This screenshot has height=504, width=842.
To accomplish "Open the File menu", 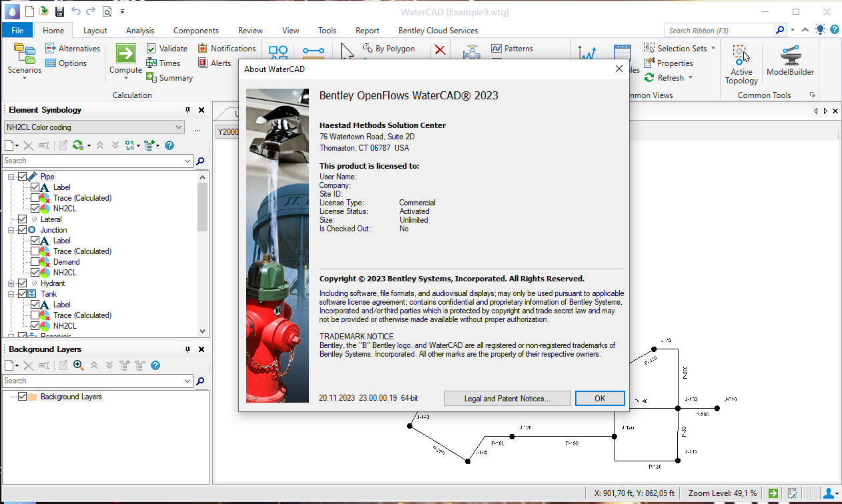I will point(17,31).
